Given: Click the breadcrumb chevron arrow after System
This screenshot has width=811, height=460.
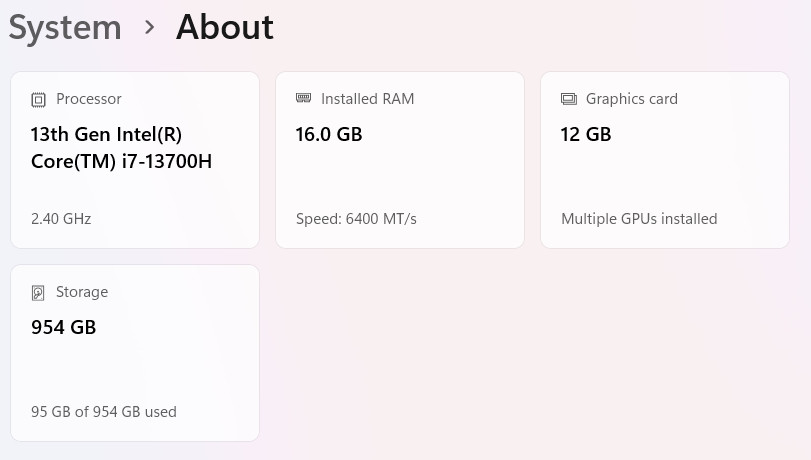Looking at the screenshot, I should (x=149, y=27).
